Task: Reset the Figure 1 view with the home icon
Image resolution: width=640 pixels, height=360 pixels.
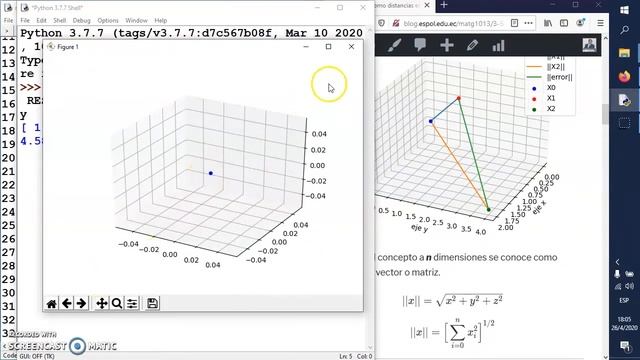Action: 51,304
